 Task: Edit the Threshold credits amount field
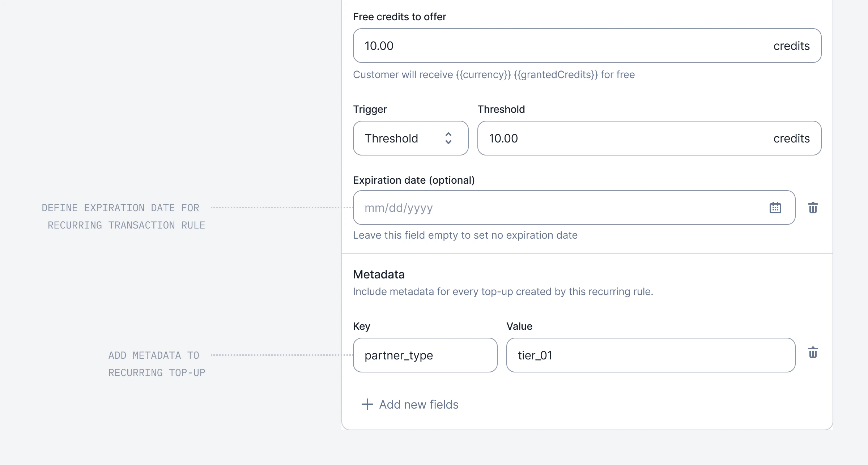[x=649, y=138]
